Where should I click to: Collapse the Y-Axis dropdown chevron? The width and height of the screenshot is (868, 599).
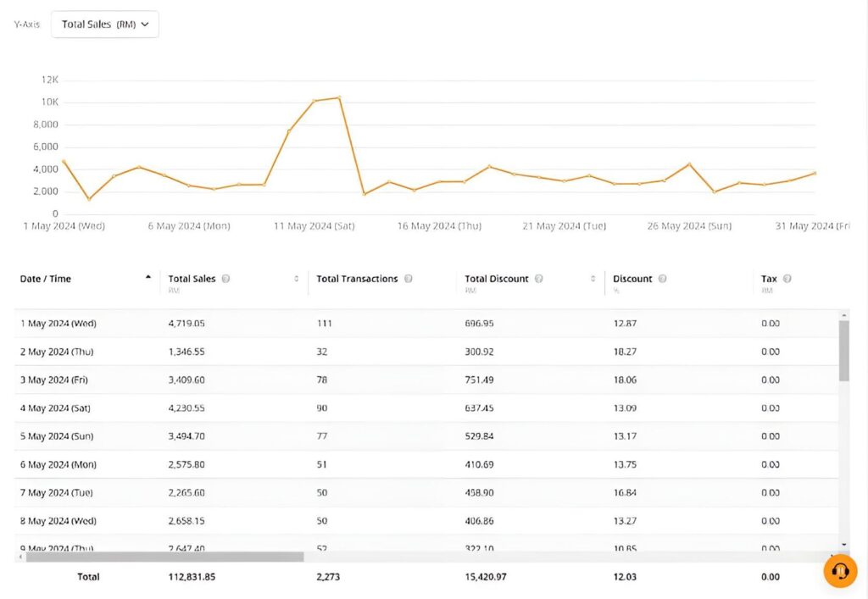144,24
